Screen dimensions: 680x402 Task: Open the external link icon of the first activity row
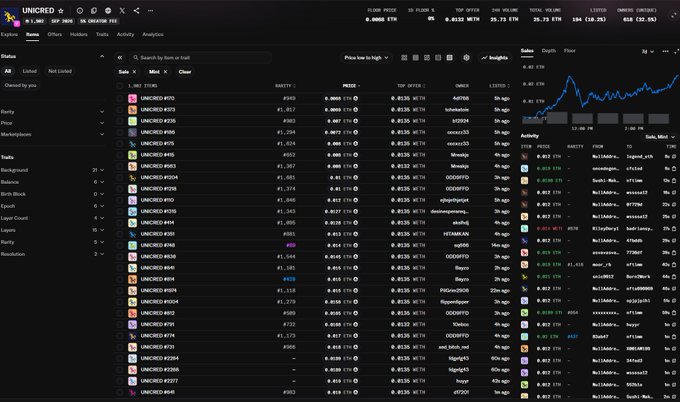(674, 157)
